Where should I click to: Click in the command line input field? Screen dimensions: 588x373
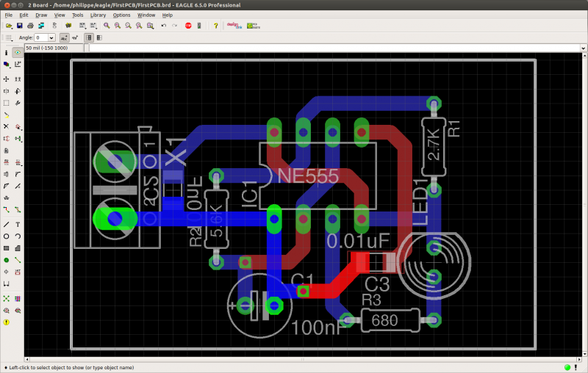coord(335,48)
